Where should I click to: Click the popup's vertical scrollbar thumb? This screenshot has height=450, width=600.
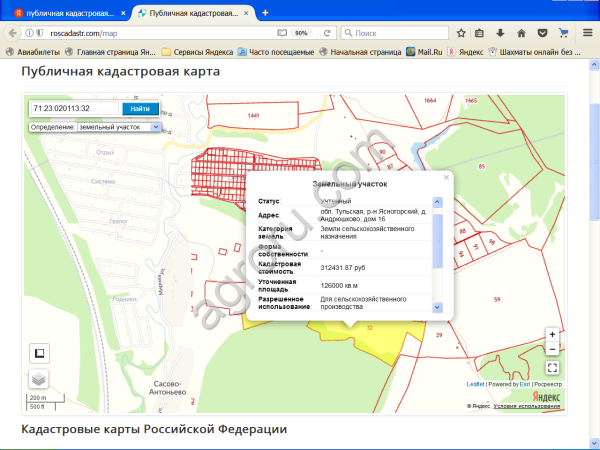pyautogui.click(x=437, y=241)
